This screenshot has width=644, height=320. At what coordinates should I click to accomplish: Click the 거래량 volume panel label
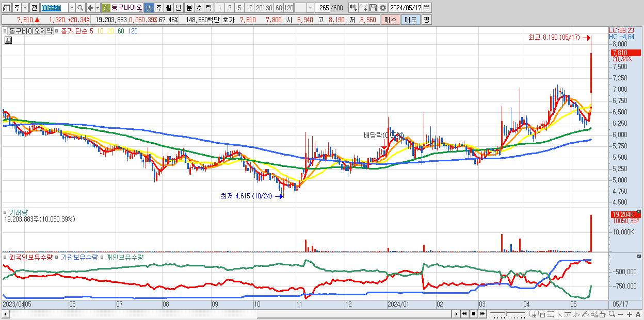click(19, 212)
